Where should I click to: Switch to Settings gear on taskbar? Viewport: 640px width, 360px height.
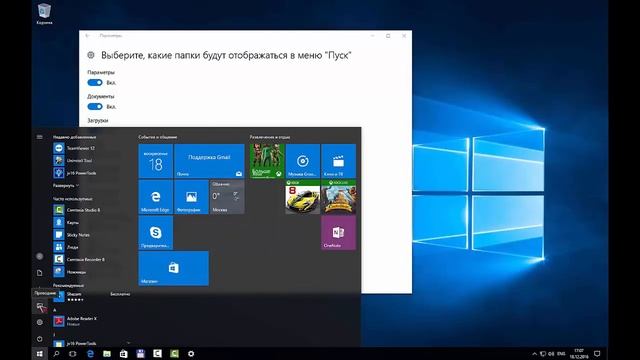click(191, 354)
